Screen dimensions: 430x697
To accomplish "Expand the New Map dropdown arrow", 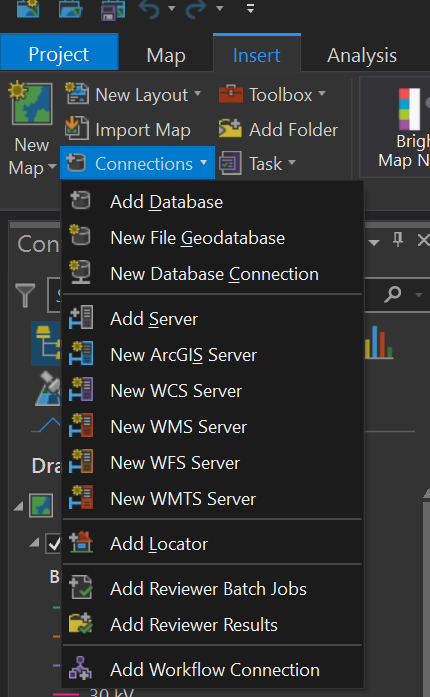I will click(52, 167).
